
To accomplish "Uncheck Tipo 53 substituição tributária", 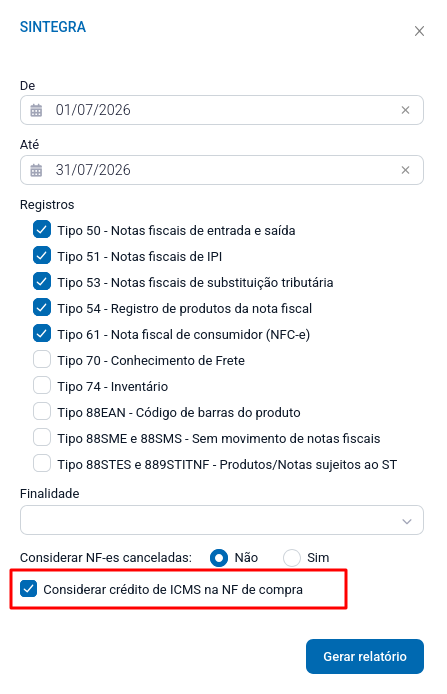I will pyautogui.click(x=42, y=282).
